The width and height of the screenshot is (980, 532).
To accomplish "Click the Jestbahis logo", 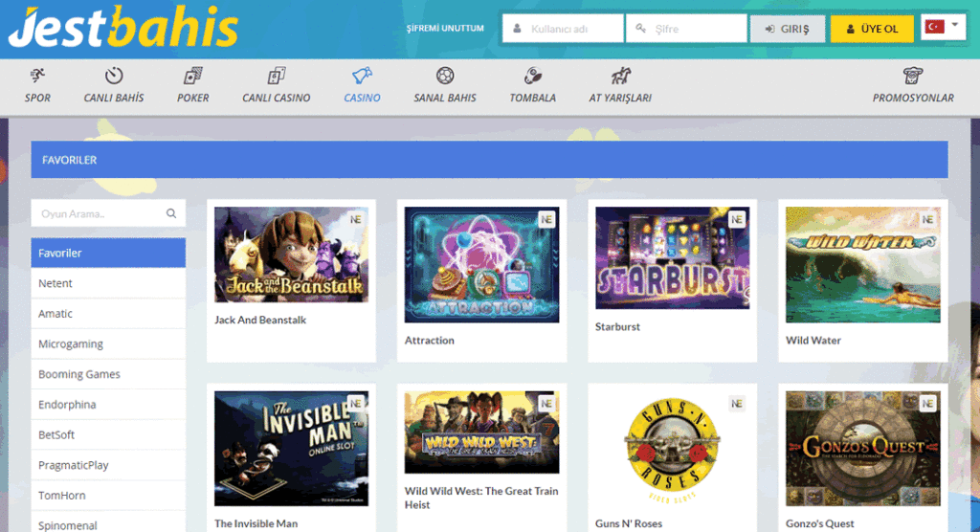I will point(122,29).
